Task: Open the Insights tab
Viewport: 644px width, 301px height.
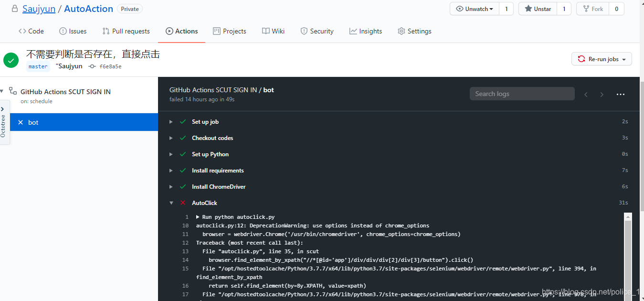Action: point(366,31)
